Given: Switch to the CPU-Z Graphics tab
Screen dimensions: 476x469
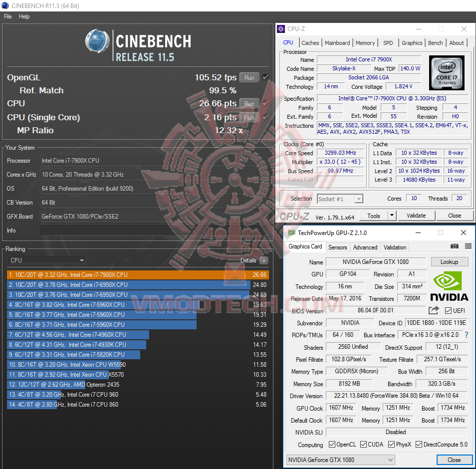Looking at the screenshot, I should point(412,43).
